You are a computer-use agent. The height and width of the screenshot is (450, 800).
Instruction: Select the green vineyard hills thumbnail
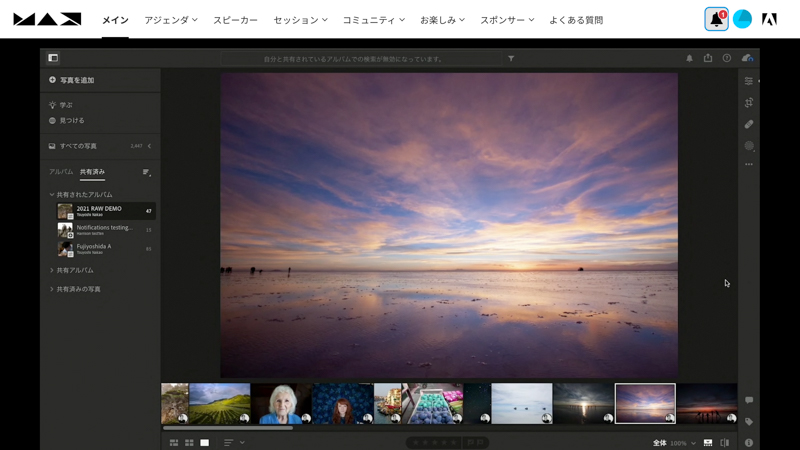click(x=220, y=404)
